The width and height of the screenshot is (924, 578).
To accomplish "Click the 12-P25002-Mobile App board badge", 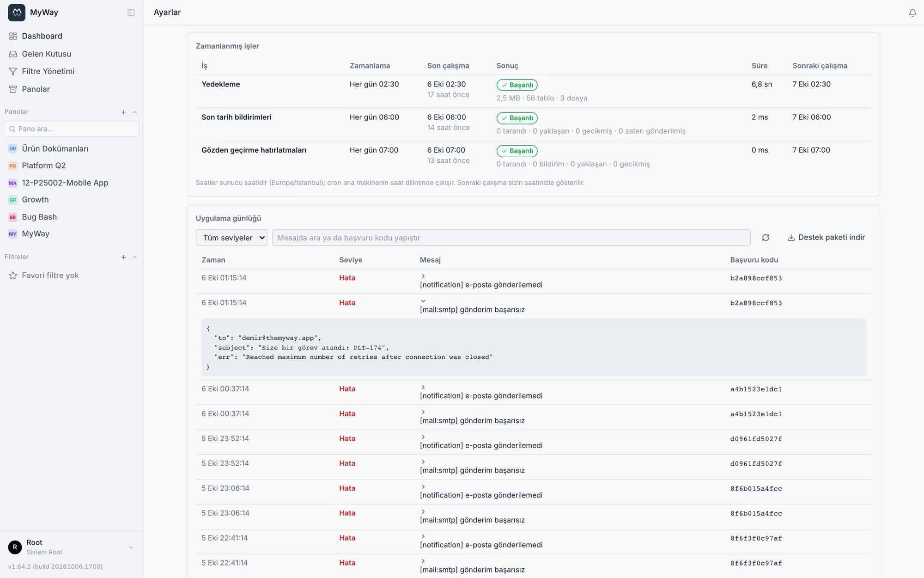I will point(12,183).
